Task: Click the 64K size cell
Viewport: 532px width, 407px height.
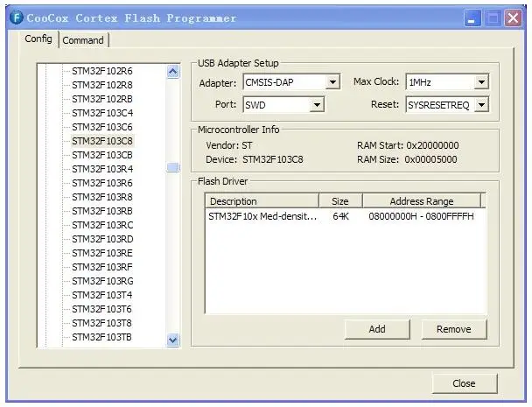Action: [340, 216]
